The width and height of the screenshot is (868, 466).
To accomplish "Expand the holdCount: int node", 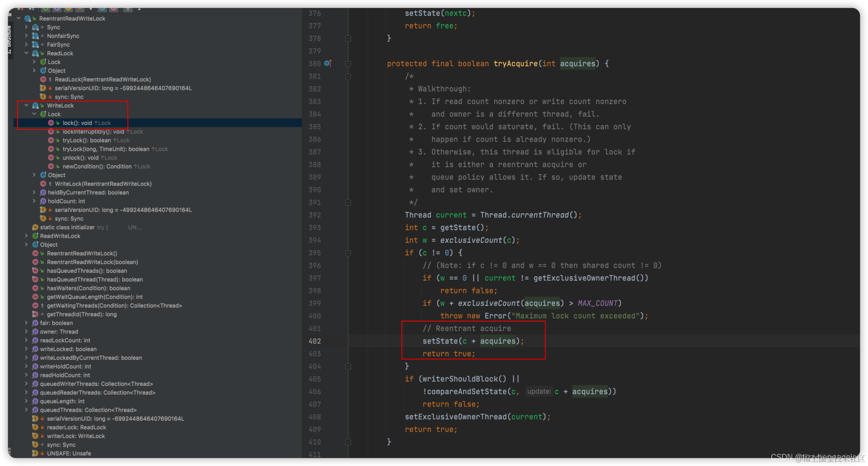I will tap(34, 201).
